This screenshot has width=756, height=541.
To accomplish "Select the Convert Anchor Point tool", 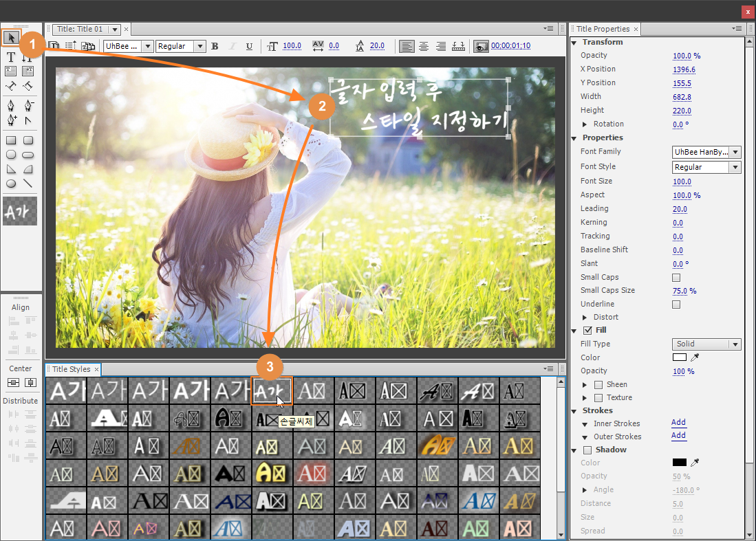I will coord(28,120).
